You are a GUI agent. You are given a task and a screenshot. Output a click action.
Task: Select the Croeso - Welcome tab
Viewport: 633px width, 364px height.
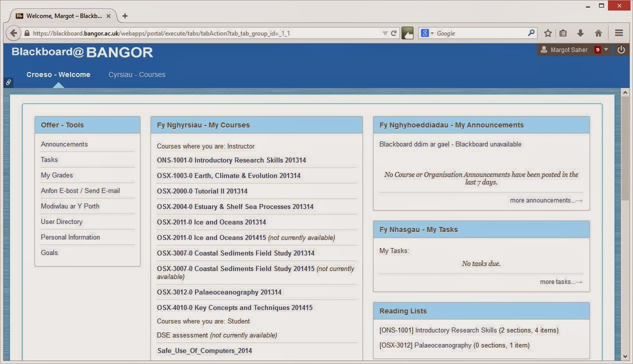pyautogui.click(x=58, y=74)
